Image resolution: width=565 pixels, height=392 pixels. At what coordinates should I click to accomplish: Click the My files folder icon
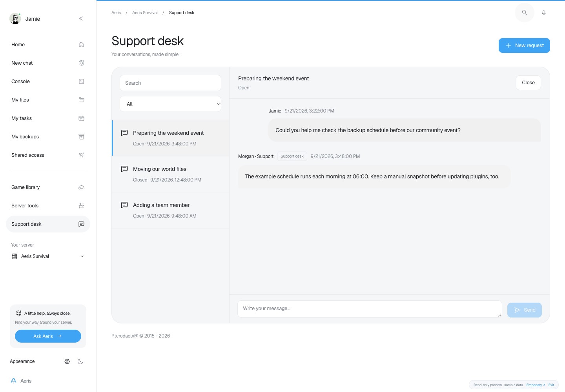tap(81, 100)
